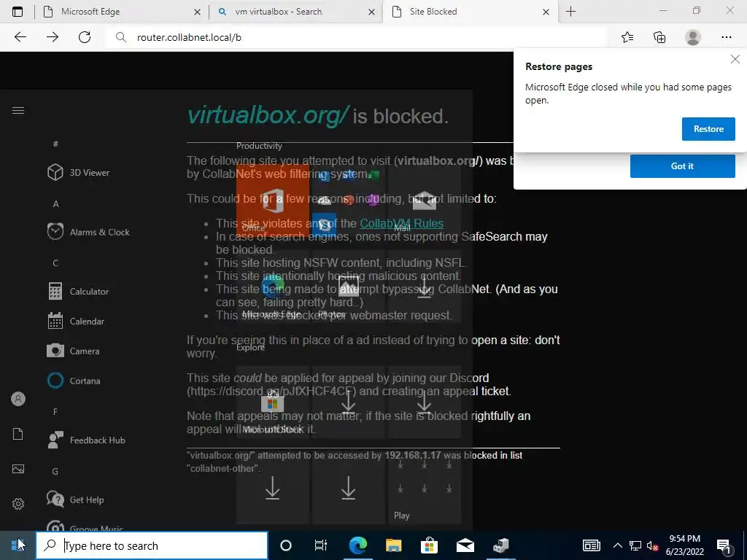Open the user account icon in Start sidebar
Screen dimensions: 747x560
[x=18, y=399]
